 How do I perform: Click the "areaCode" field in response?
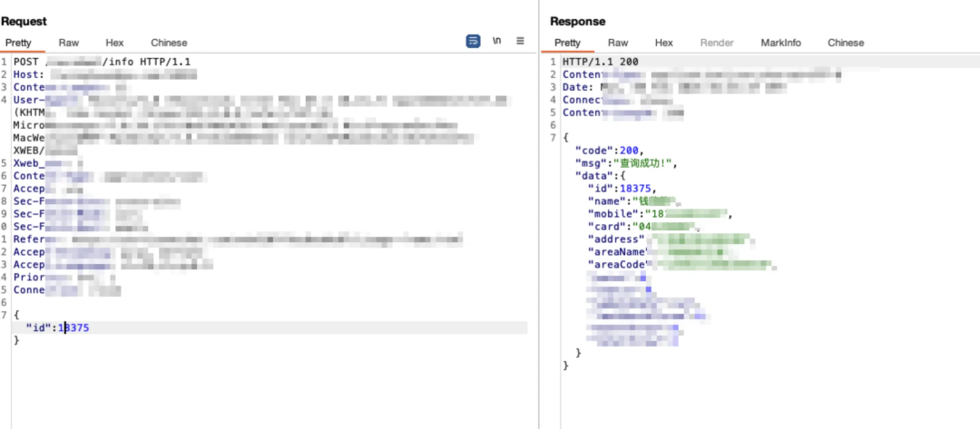[681, 264]
